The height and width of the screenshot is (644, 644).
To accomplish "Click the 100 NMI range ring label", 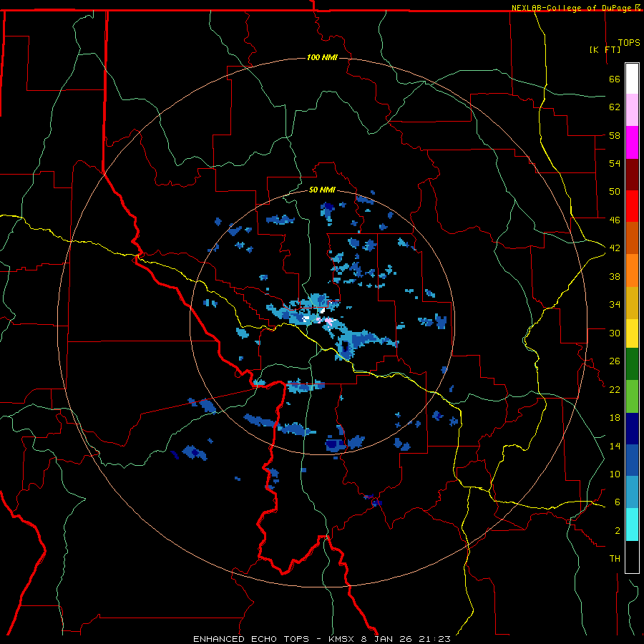I will 322,57.
